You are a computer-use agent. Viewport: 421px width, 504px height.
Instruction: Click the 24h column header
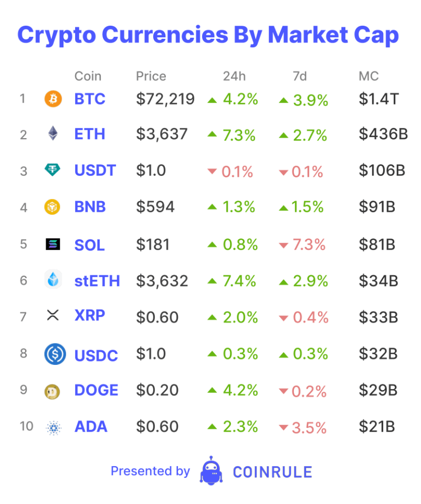click(x=234, y=76)
